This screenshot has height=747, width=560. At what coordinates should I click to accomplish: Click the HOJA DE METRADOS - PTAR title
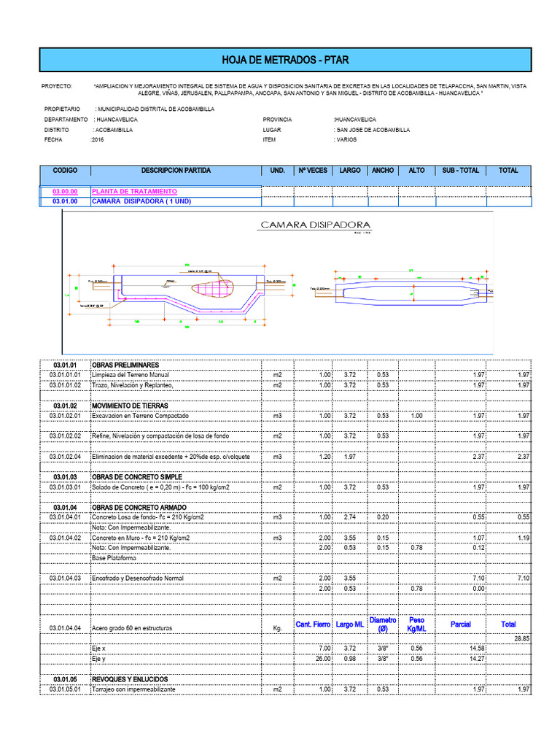(285, 60)
